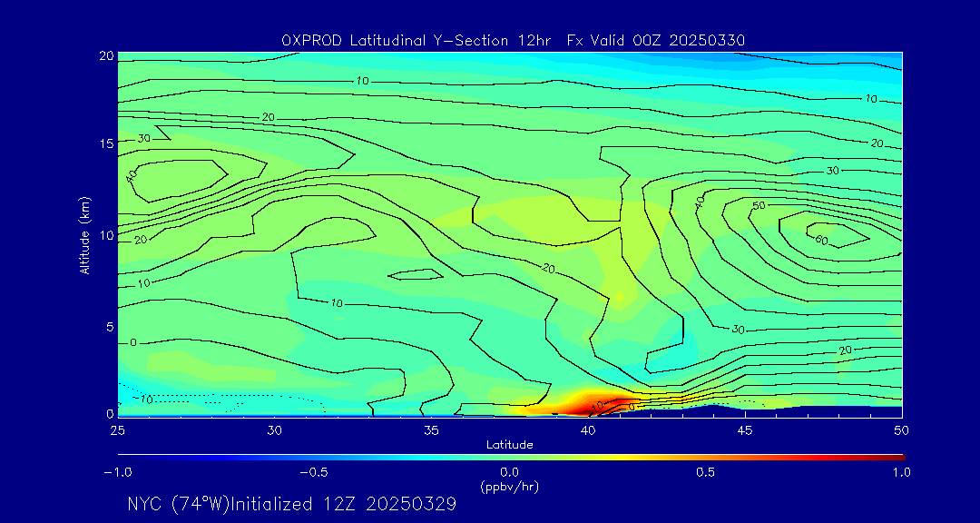980x523 pixels.
Task: Click latitude axis tick label 50
Action: (x=902, y=430)
